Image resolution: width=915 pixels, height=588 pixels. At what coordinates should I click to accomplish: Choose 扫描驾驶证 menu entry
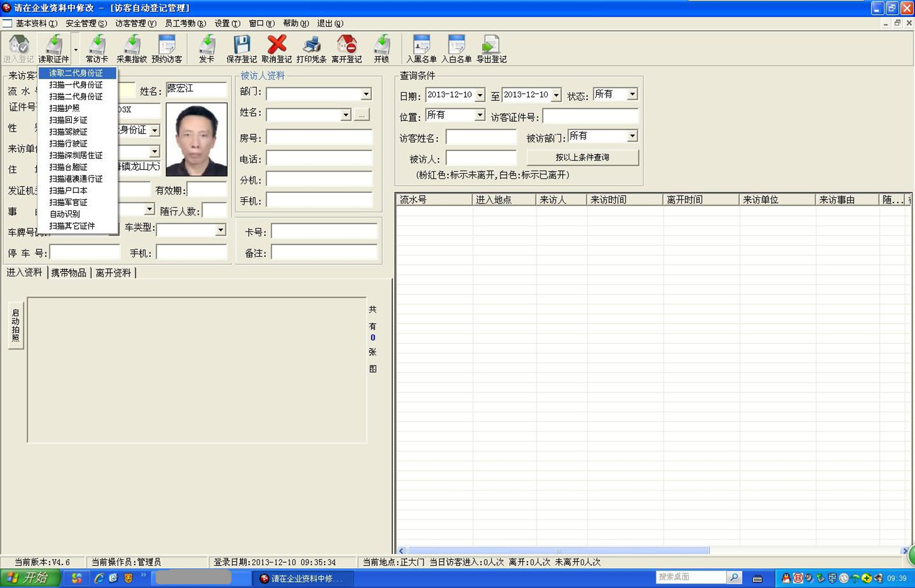(x=77, y=132)
